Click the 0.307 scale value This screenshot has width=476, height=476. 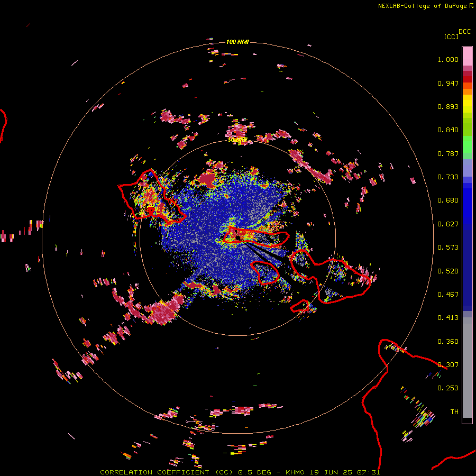(448, 365)
